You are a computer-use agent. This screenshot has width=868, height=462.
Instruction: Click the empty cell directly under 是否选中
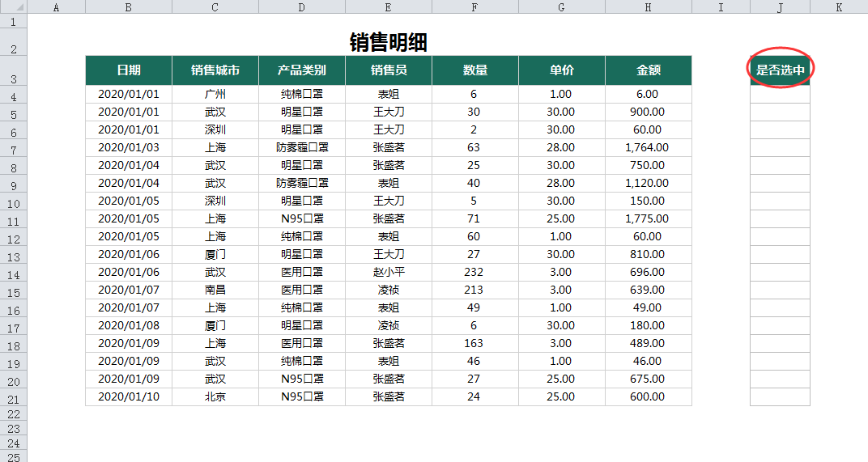pyautogui.click(x=780, y=94)
